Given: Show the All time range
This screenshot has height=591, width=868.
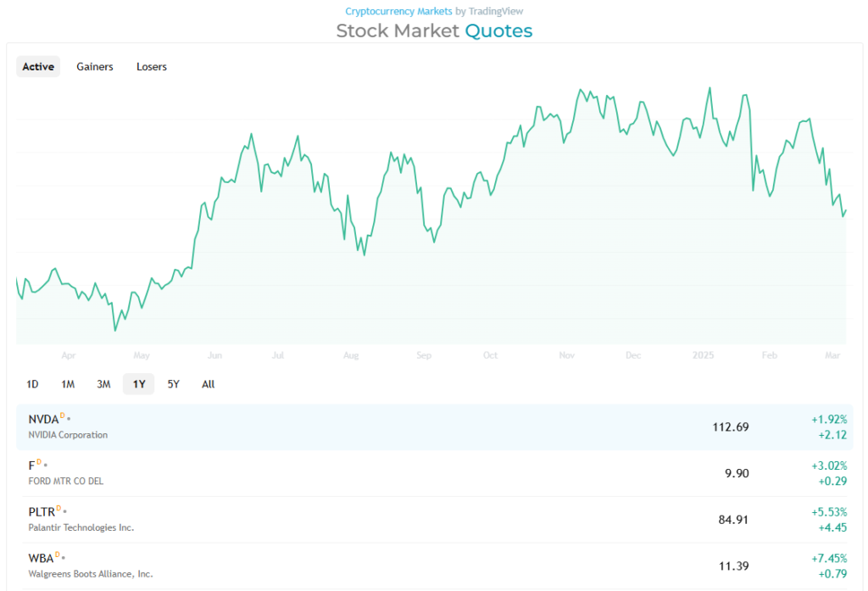Looking at the screenshot, I should pos(209,384).
